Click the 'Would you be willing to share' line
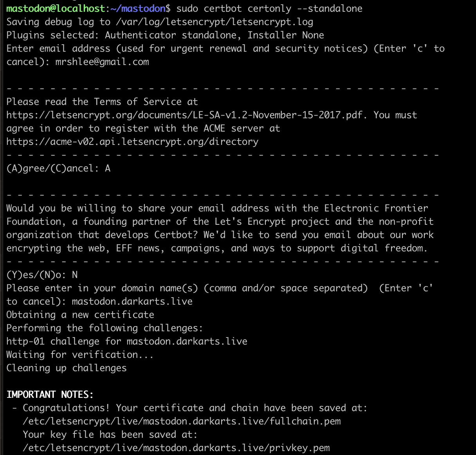Screen dimensions: 476x455 217,208
